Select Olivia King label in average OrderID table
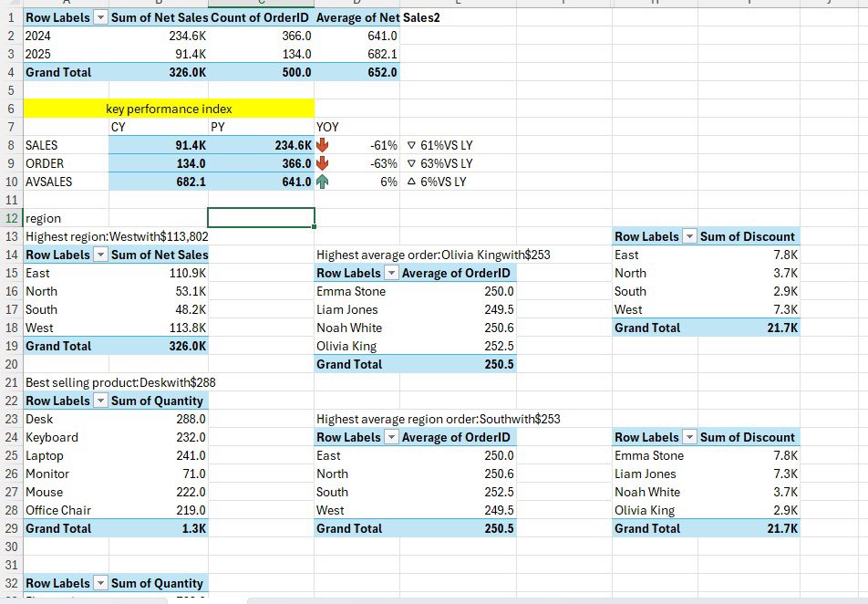 (x=357, y=346)
